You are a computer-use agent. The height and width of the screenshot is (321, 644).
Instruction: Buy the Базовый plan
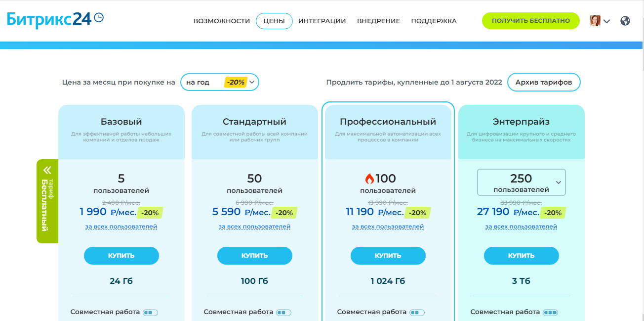click(x=121, y=256)
